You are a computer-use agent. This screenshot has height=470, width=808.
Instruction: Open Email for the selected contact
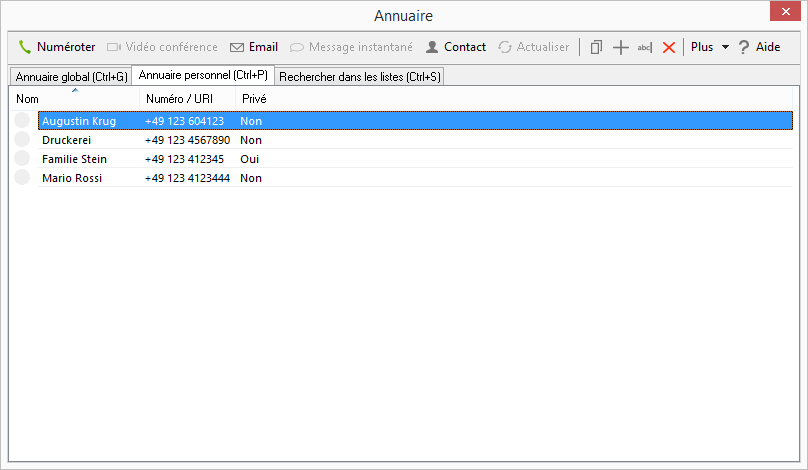pos(254,47)
